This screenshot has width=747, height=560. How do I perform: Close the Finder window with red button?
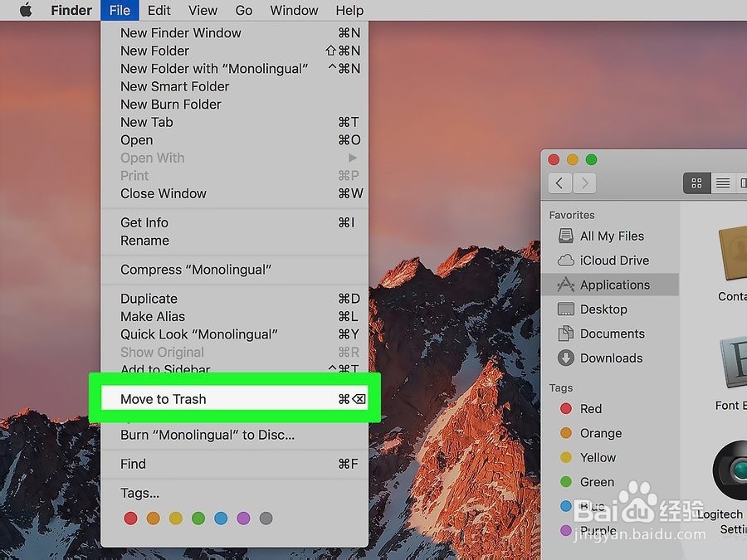pos(554,159)
